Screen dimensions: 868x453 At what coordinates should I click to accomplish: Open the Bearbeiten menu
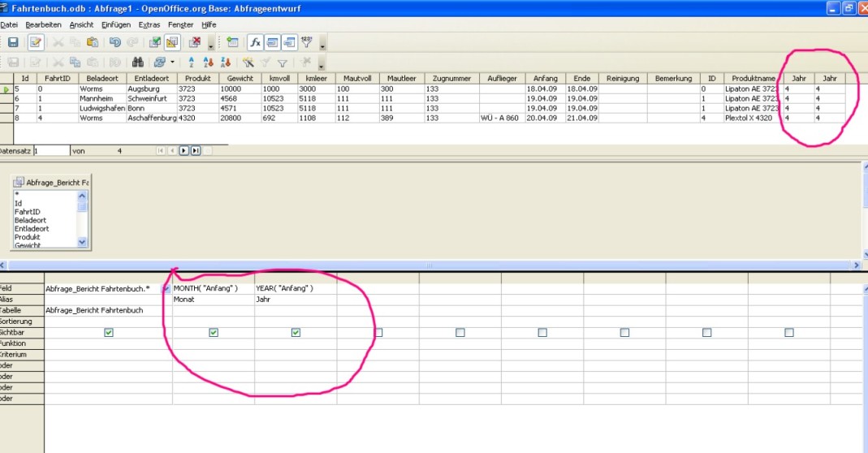(43, 25)
